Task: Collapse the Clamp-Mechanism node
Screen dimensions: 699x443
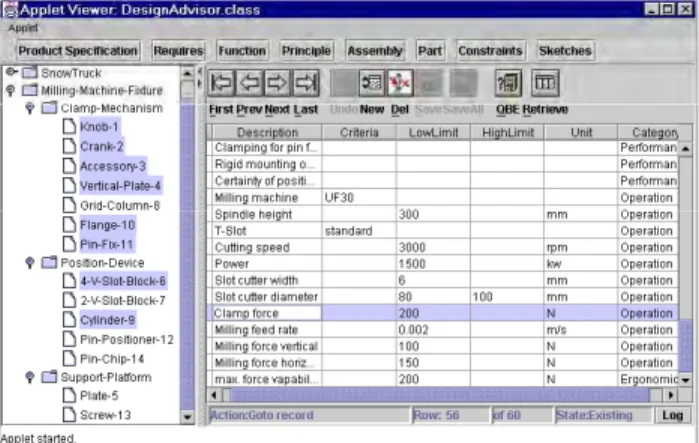Action: pyautogui.click(x=29, y=108)
